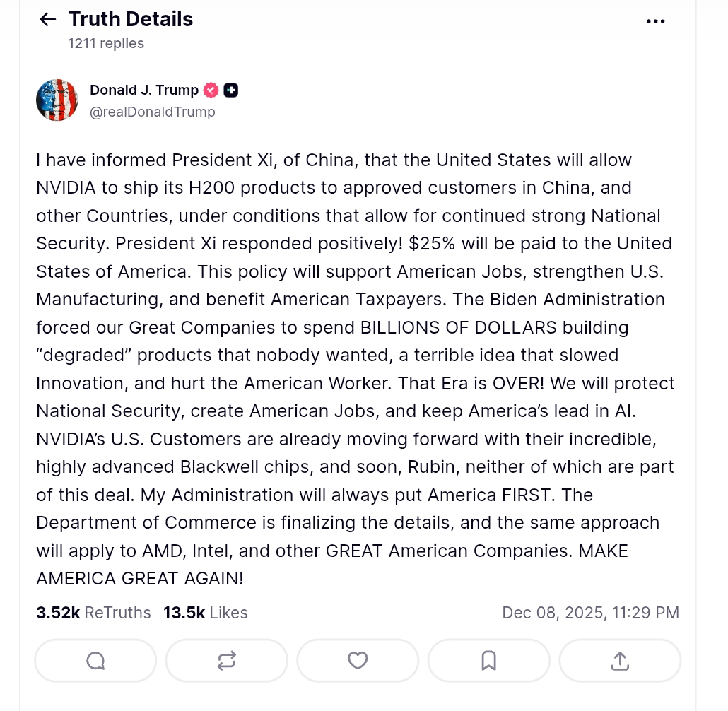The image size is (728, 711).
Task: Click the Donald J. Trump display name
Action: [x=144, y=90]
